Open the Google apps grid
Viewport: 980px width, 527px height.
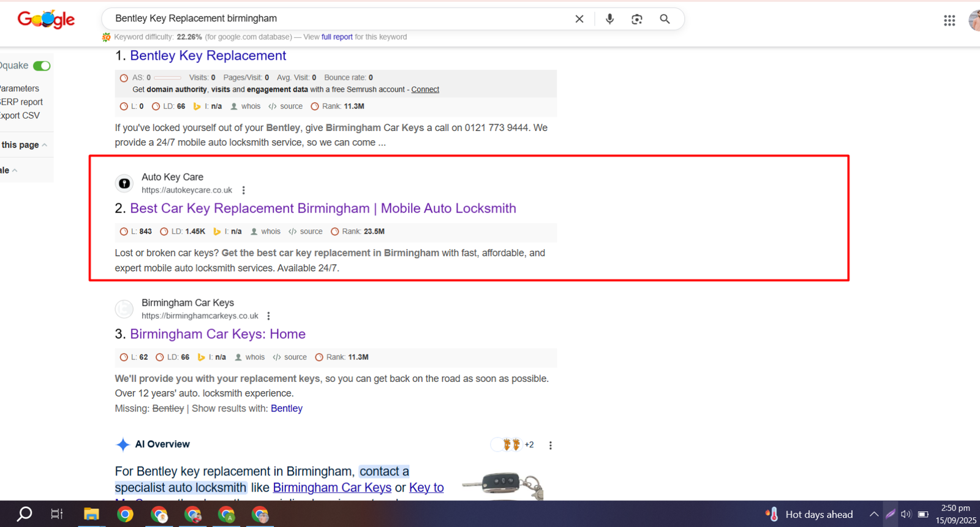[x=949, y=21]
